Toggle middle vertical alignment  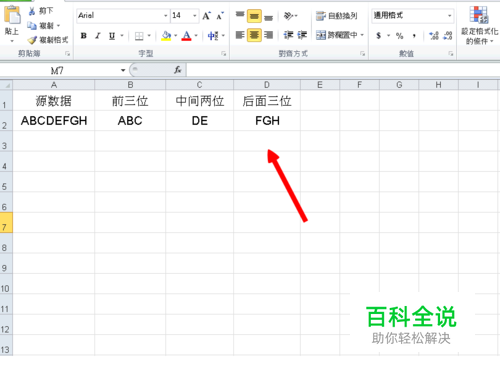254,16
